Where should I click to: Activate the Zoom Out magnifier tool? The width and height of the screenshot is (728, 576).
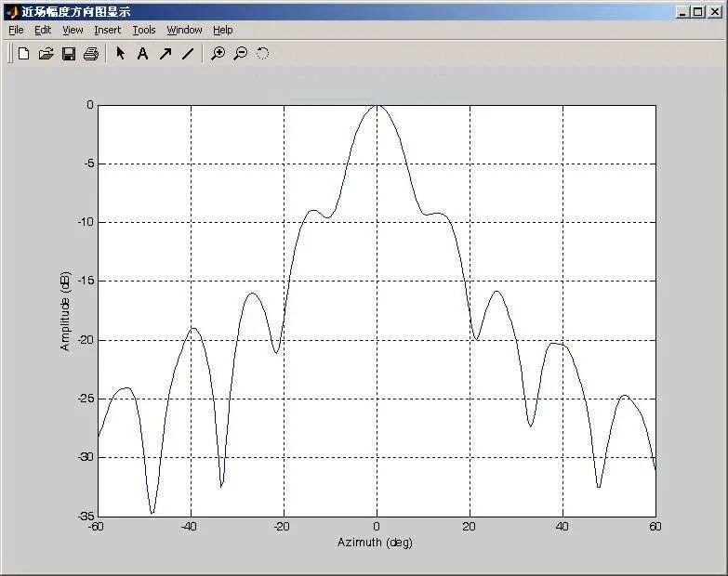click(241, 54)
